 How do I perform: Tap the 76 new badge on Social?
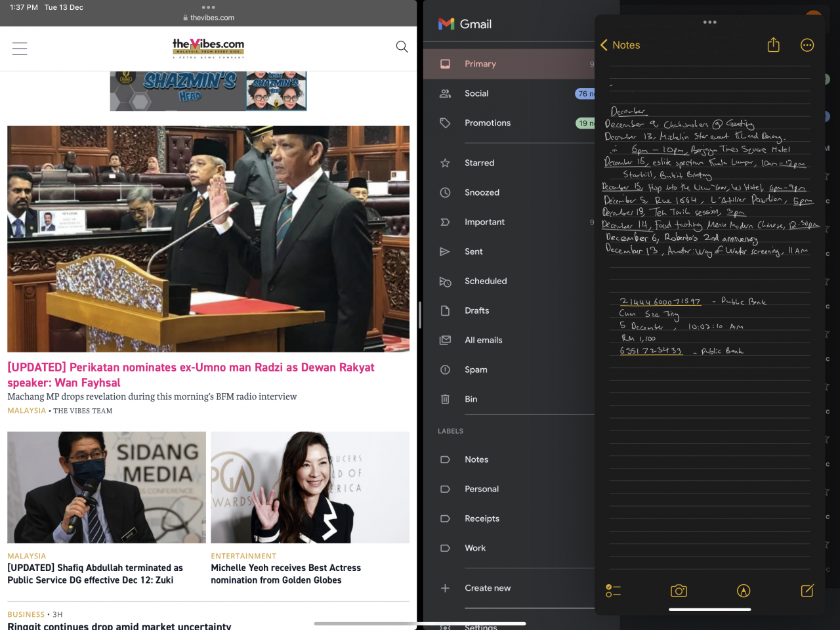pos(585,94)
